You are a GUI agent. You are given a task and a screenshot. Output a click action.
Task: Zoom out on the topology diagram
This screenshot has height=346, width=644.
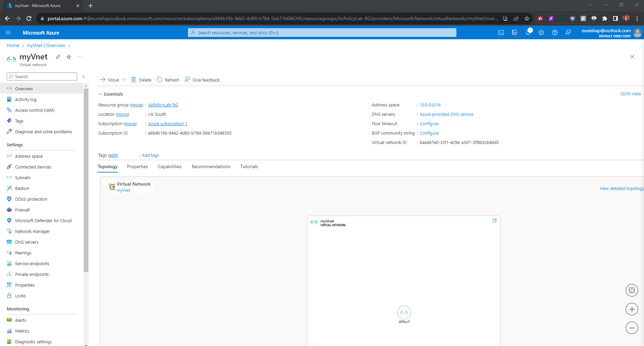coord(632,328)
